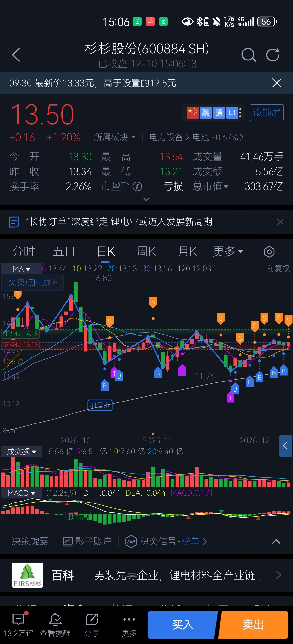Tap 已收盘 12-10 15:06:13 status text
The width and height of the screenshot is (293, 644).
pos(147,64)
